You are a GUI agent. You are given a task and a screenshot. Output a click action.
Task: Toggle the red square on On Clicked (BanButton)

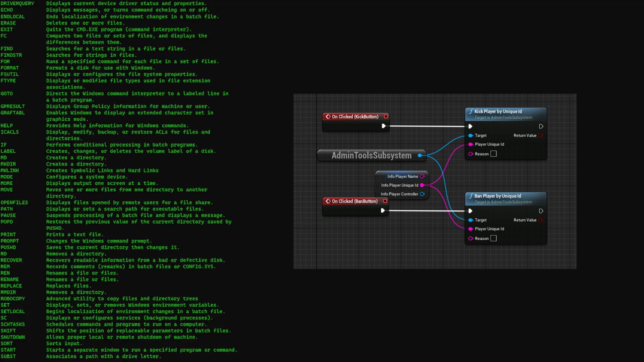pos(385,201)
